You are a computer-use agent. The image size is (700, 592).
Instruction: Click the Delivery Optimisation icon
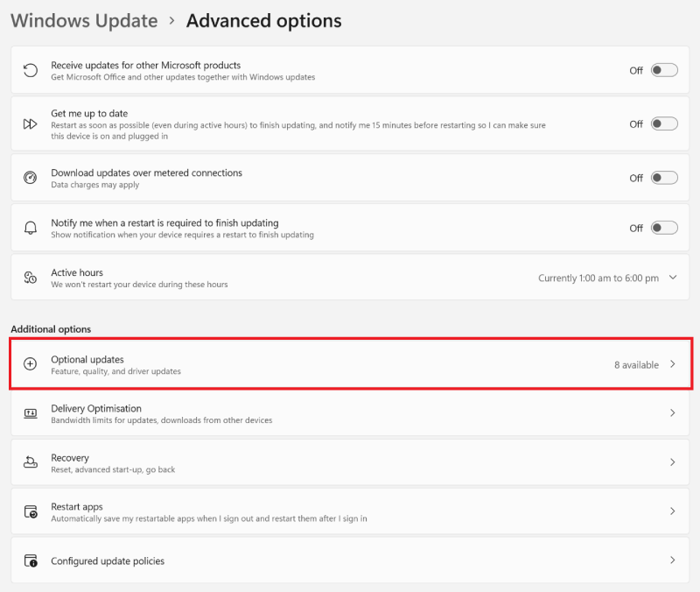point(29,412)
